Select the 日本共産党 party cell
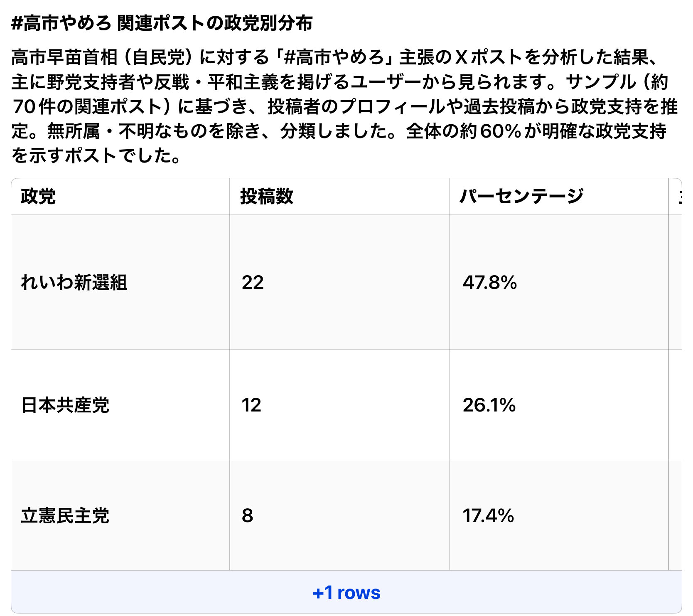693x616 pixels. click(x=65, y=405)
